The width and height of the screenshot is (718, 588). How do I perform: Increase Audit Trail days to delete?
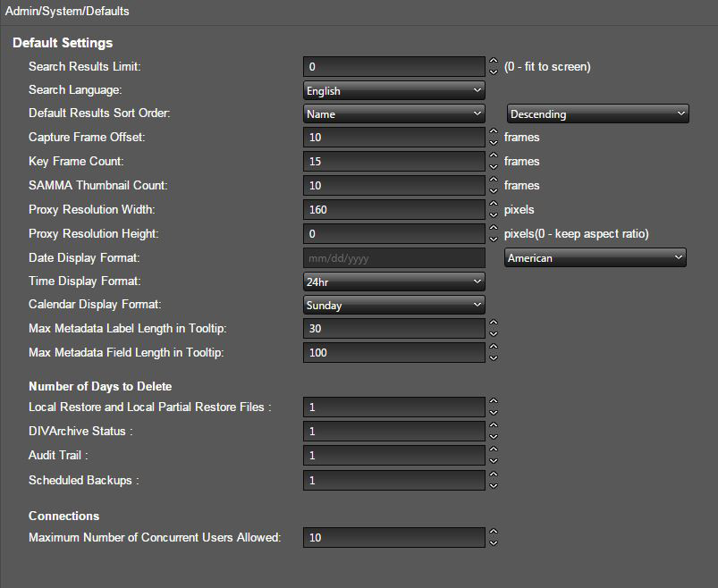click(494, 449)
